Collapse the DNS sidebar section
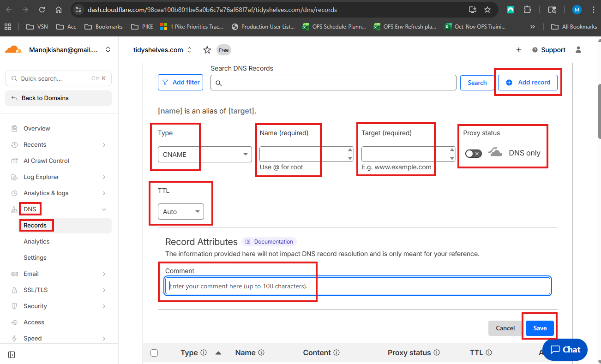The height and width of the screenshot is (364, 601). coord(104,209)
